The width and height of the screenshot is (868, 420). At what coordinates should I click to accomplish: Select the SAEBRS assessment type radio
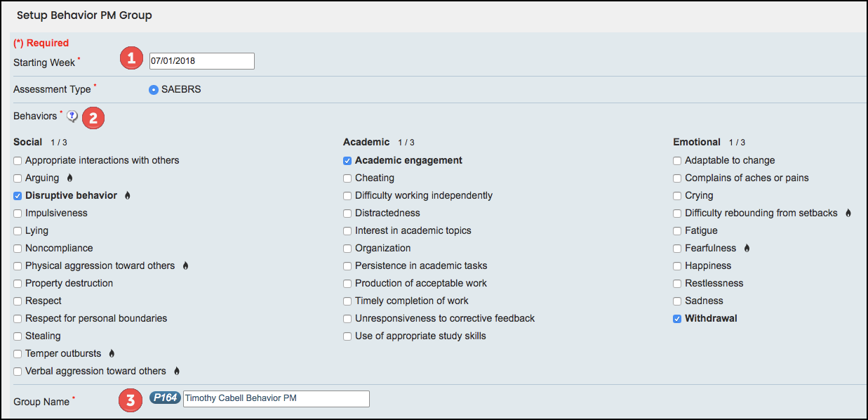coord(154,90)
